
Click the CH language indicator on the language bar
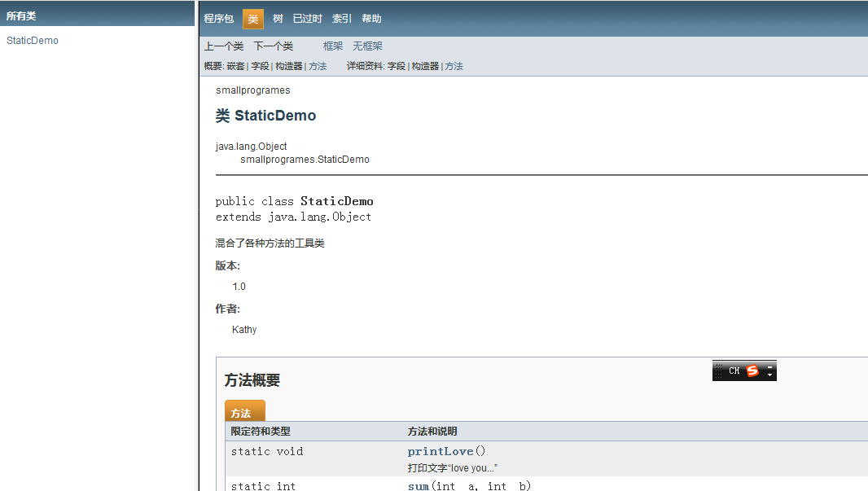734,370
